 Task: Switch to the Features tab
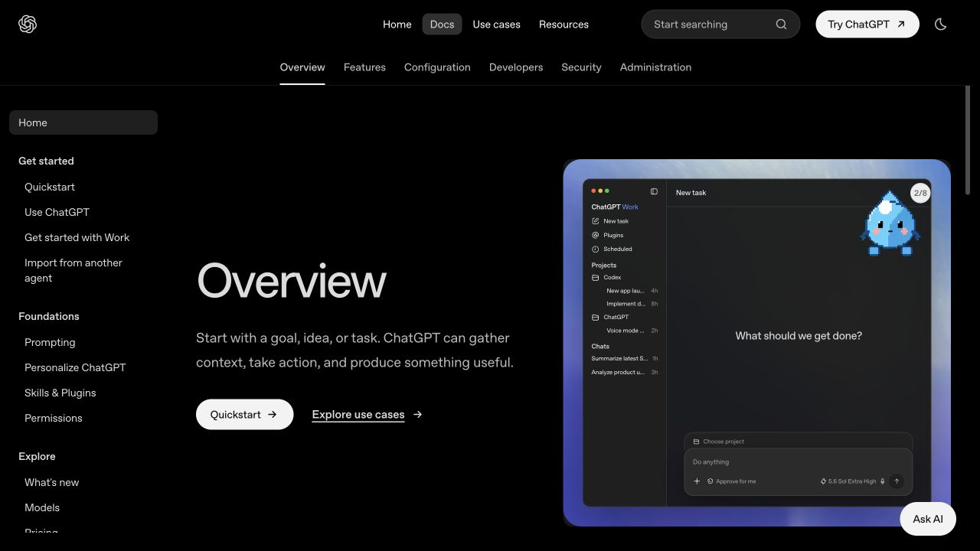pos(364,67)
